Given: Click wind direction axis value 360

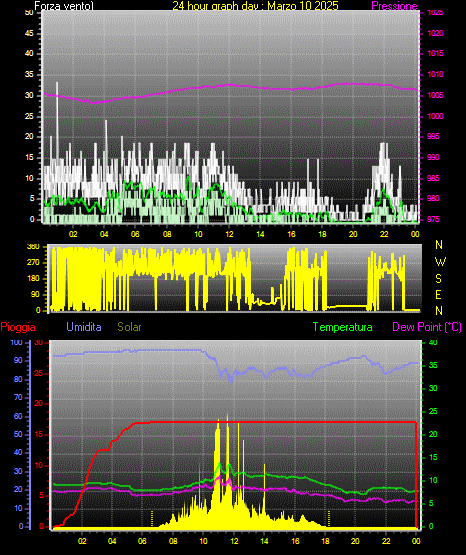Looking at the screenshot, I should click(x=33, y=247).
